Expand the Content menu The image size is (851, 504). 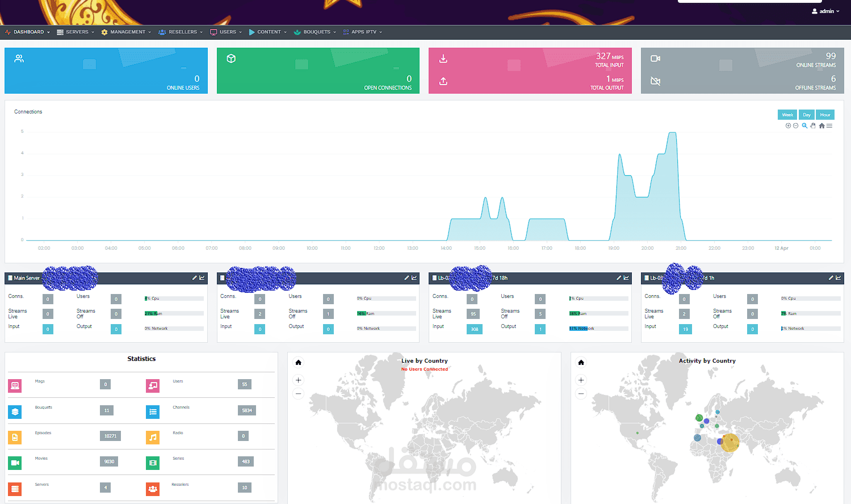point(268,32)
